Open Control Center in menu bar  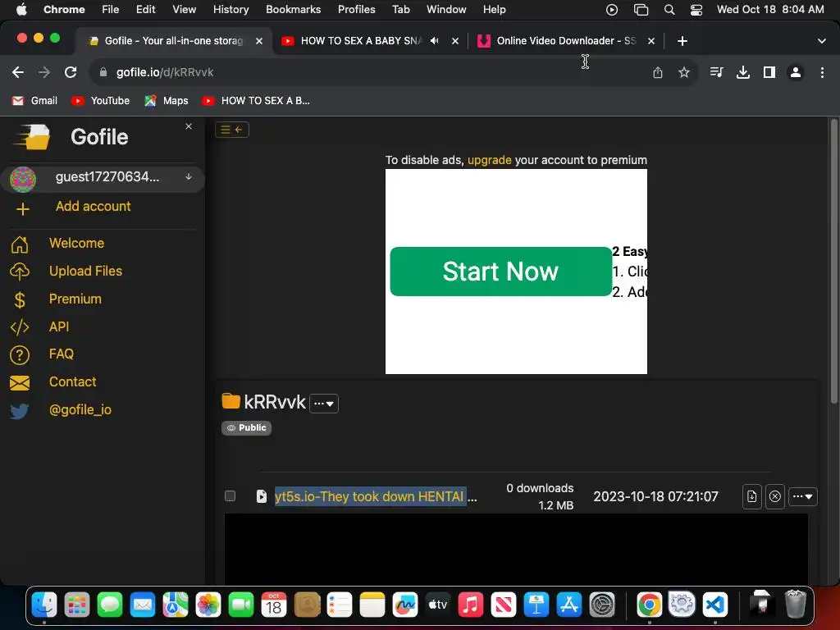[x=696, y=10]
